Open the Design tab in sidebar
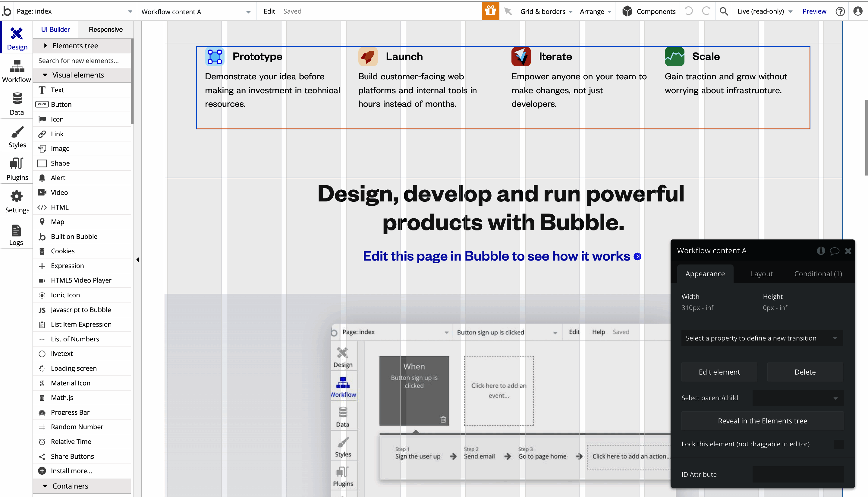Screen dimensions: 868x497 coord(17,38)
